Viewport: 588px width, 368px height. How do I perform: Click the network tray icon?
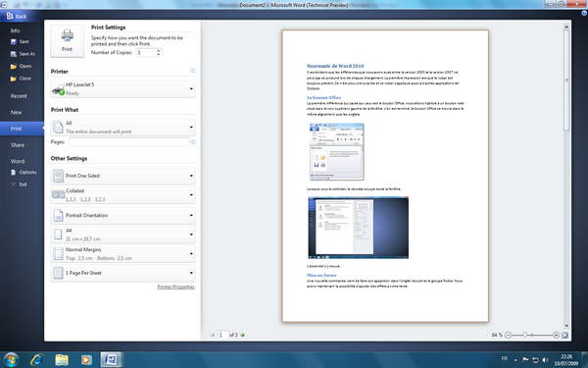pyautogui.click(x=535, y=360)
